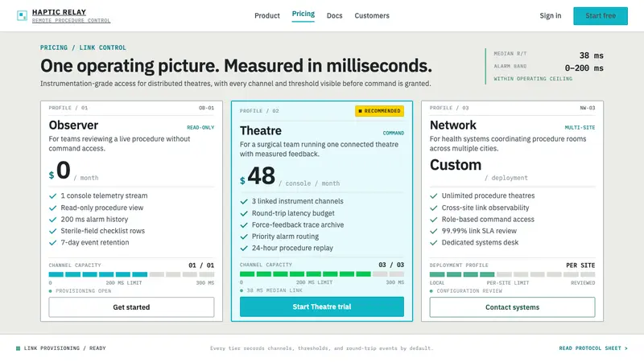Click the Profile / 02 label
Image resolution: width=644 pixels, height=362 pixels.
point(259,111)
